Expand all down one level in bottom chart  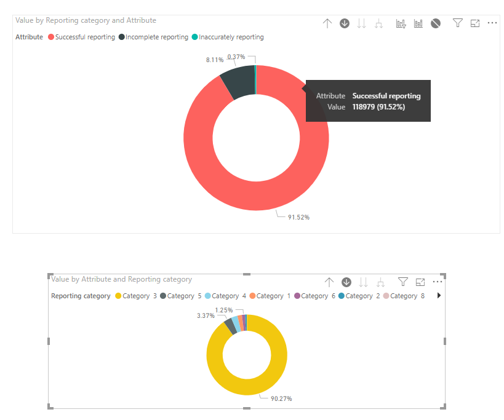tap(380, 282)
